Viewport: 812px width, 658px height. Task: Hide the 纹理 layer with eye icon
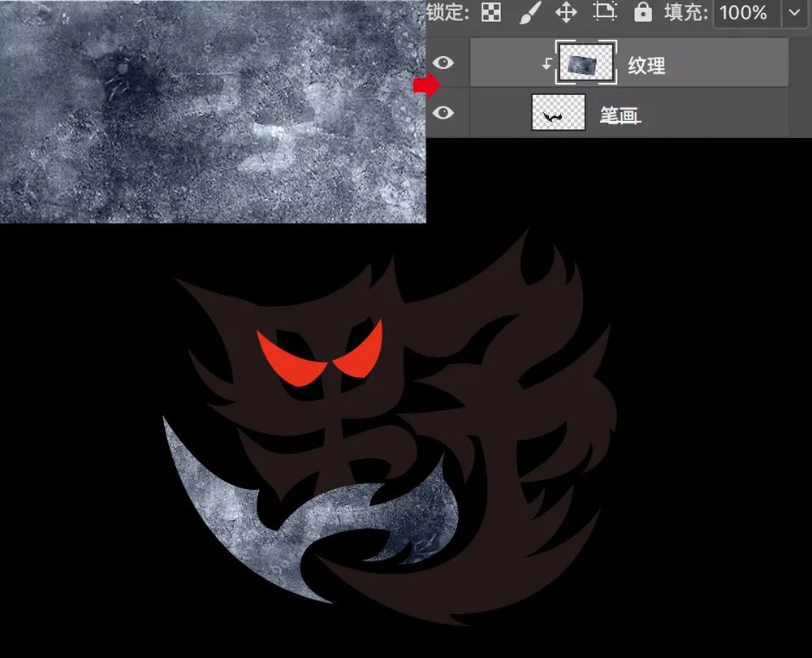pos(443,63)
